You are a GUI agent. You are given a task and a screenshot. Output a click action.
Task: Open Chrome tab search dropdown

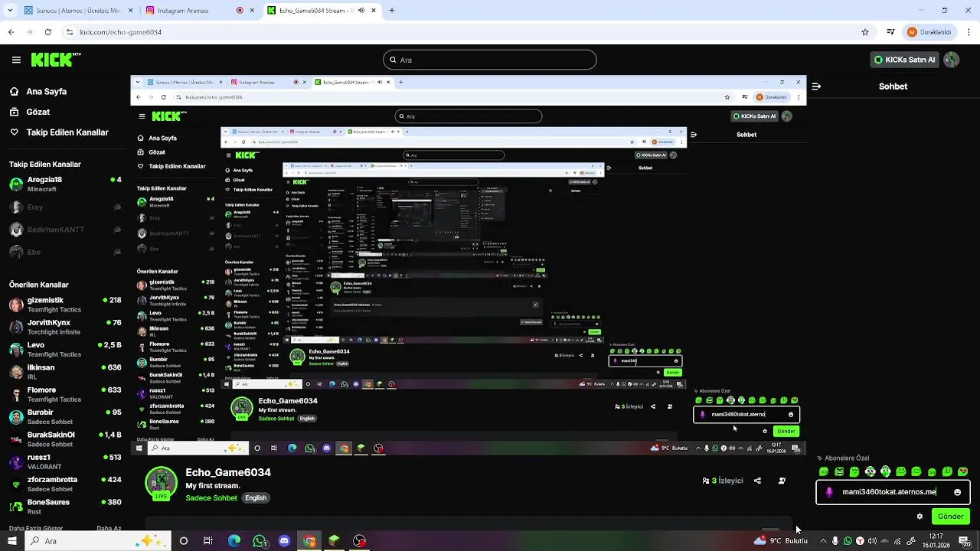(8, 11)
